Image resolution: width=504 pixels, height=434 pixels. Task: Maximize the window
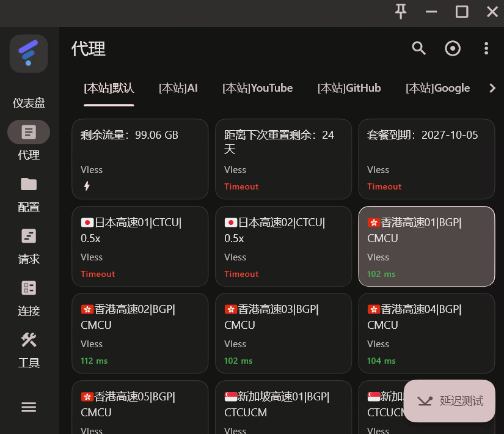(462, 12)
